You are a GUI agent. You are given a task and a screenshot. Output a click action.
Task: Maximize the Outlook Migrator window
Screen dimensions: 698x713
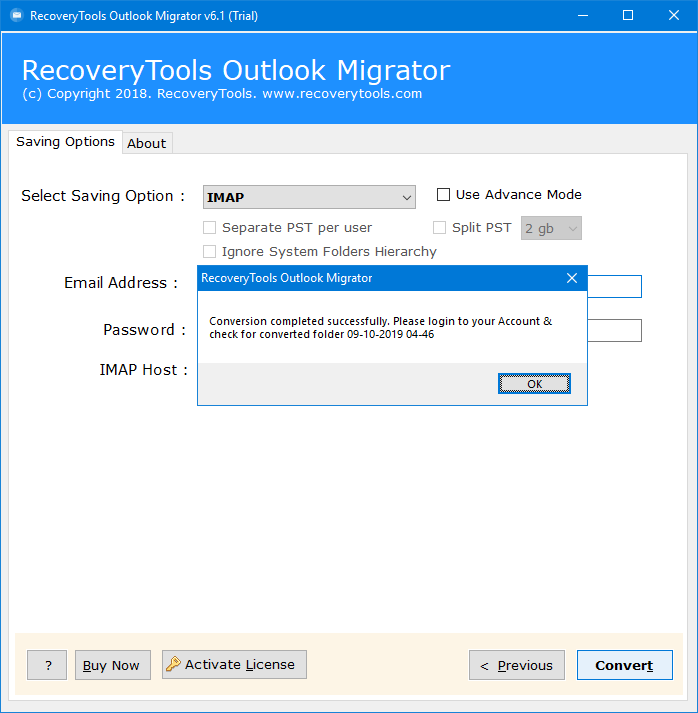628,15
